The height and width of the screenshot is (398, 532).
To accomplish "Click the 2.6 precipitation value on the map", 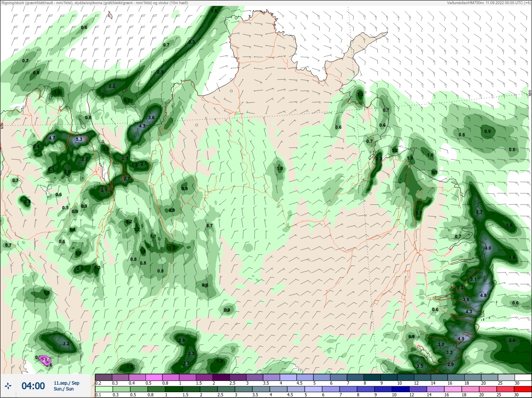I will tap(182, 341).
